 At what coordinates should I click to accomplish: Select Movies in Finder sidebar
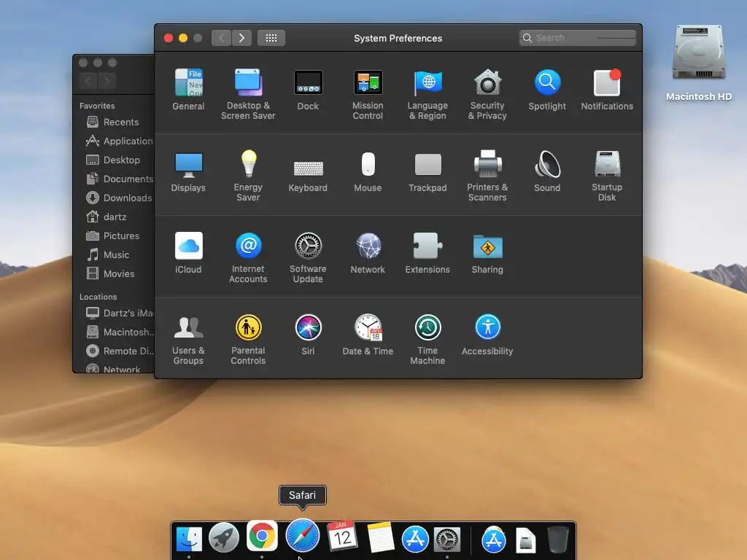pos(111,274)
